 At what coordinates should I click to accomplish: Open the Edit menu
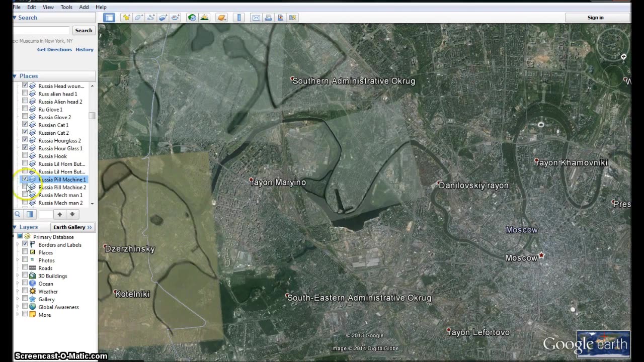pos(32,7)
